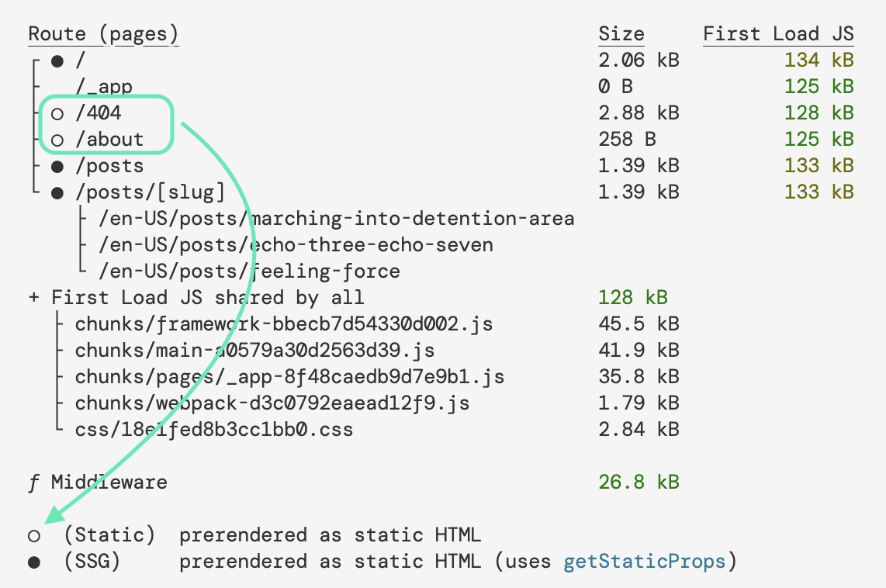Select the Size column header

tap(621, 34)
